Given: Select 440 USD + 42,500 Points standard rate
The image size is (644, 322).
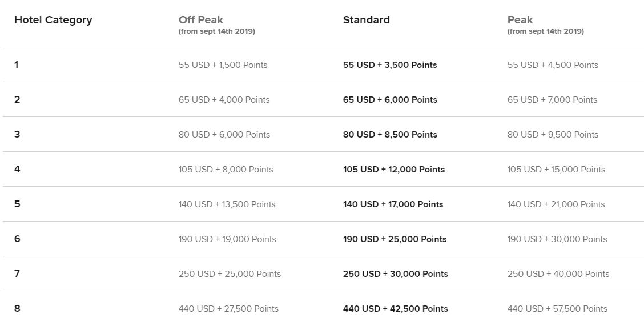Looking at the screenshot, I should (x=395, y=309).
